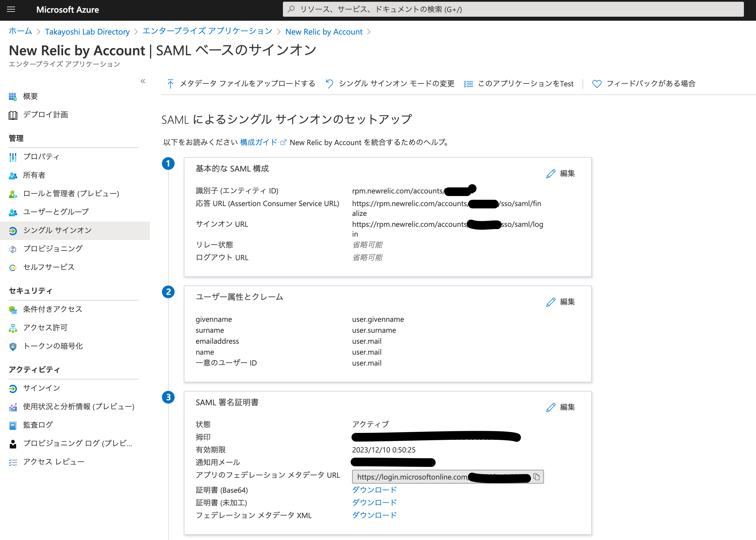Screen dimensions: 756x540
Task: Click メタデータ ファイルをアップロードする button
Action: coord(241,84)
